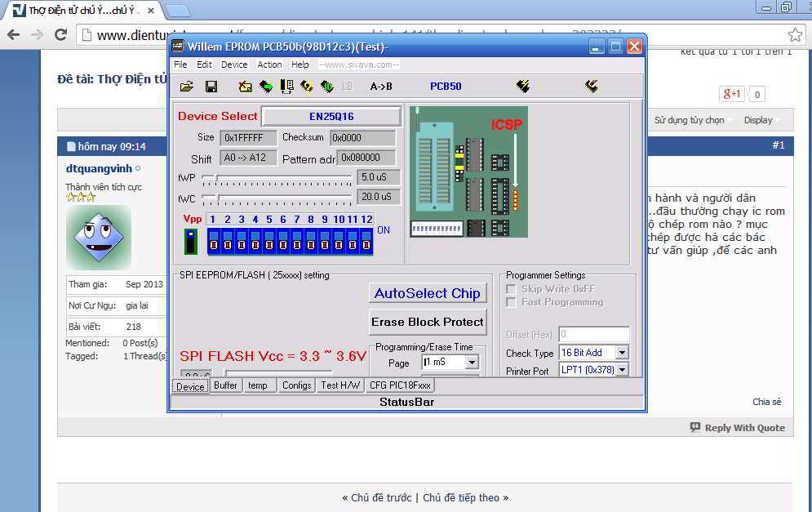Switch to the CFG PIC18Fxxx tab
This screenshot has height=512, width=812.
(x=400, y=385)
